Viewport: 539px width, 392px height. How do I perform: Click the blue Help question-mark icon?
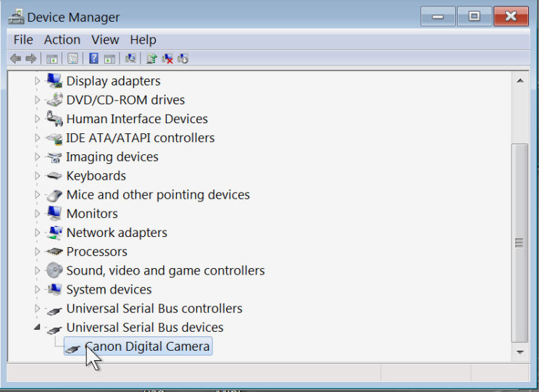pyautogui.click(x=93, y=59)
